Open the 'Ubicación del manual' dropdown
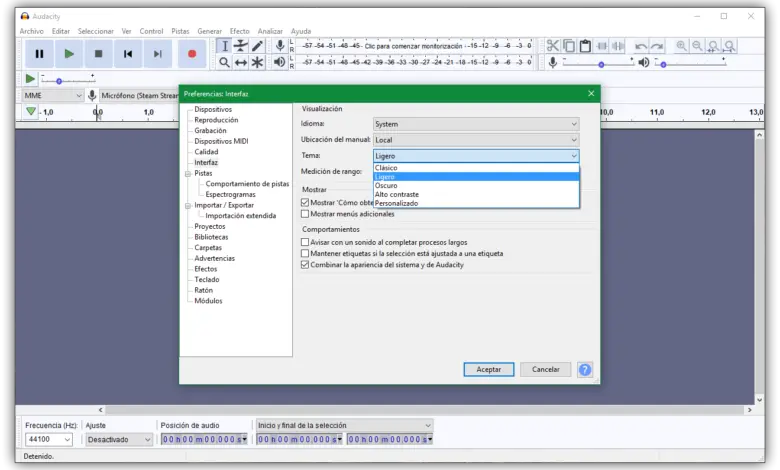 (476, 140)
